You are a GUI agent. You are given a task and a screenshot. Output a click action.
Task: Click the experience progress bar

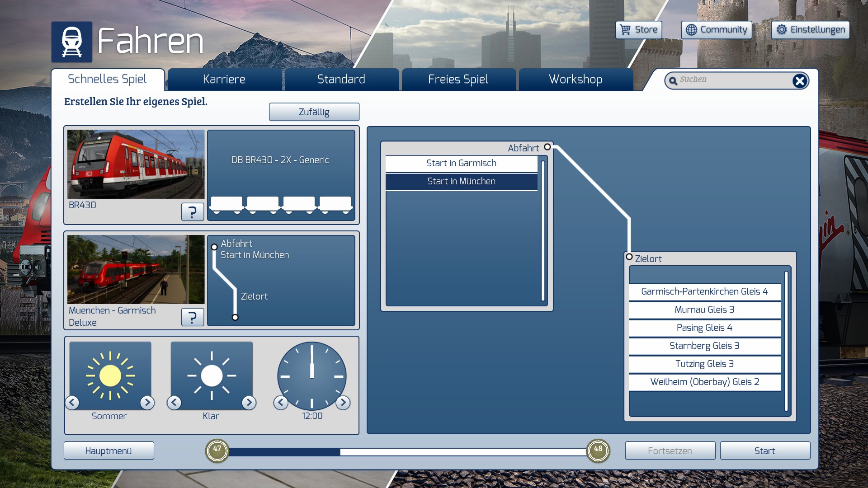click(407, 451)
